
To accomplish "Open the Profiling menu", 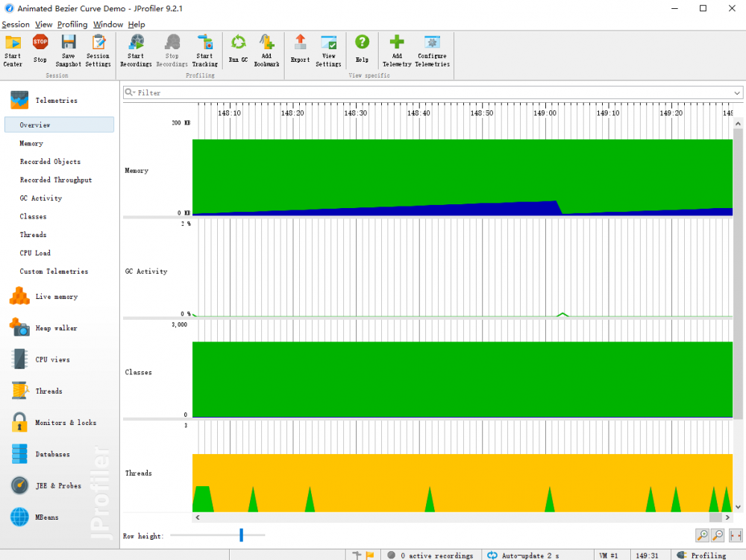I will click(x=72, y=25).
